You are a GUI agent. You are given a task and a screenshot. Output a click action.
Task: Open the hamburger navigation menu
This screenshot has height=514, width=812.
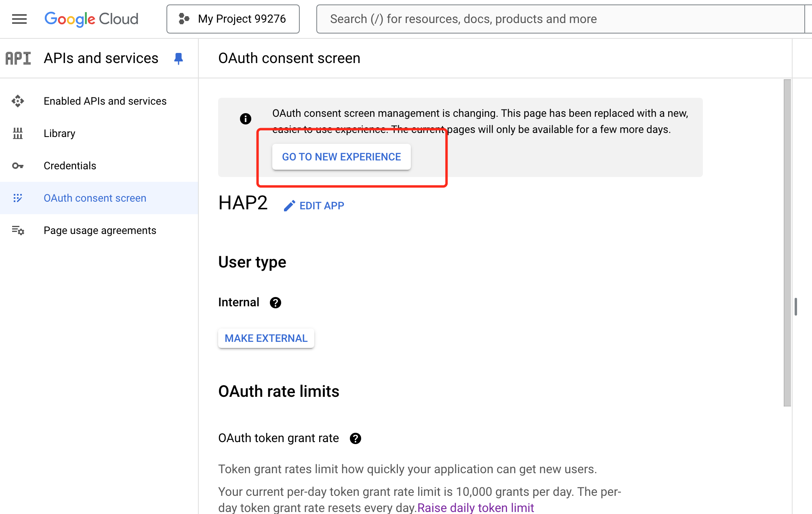tap(19, 19)
